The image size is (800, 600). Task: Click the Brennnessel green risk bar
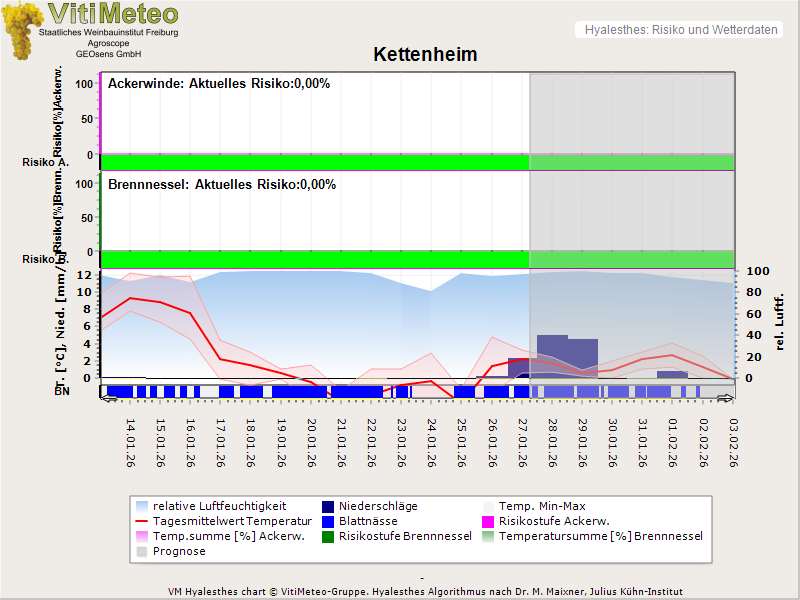[x=314, y=258]
